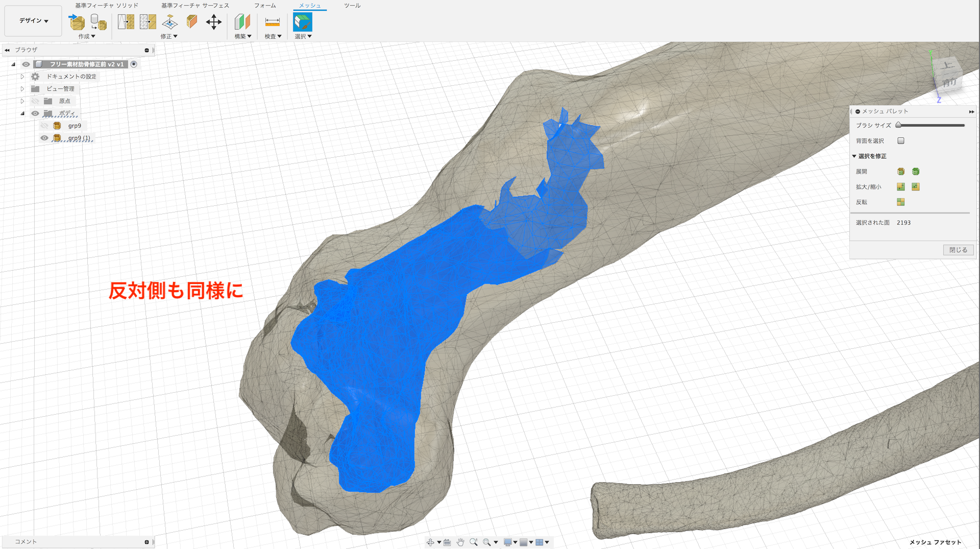Open the 選択 dropdown menu
This screenshot has width=980, height=549.
click(303, 36)
